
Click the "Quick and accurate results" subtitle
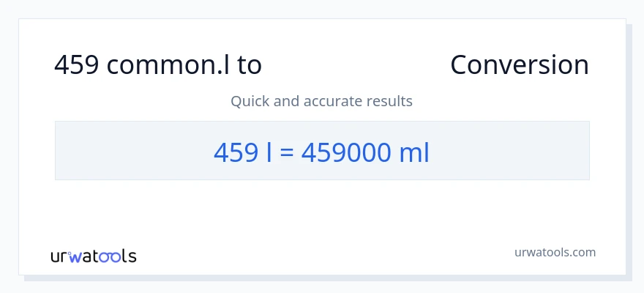pyautogui.click(x=321, y=101)
